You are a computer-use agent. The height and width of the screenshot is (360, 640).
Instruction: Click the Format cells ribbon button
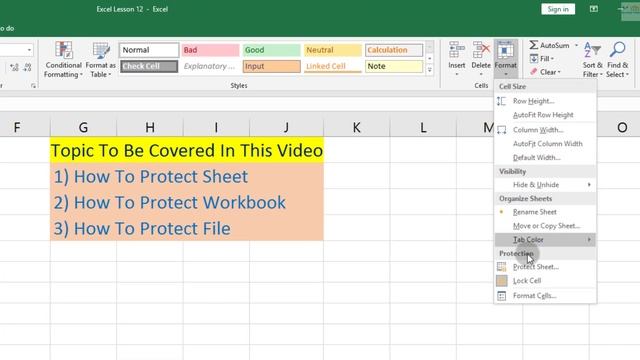505,59
